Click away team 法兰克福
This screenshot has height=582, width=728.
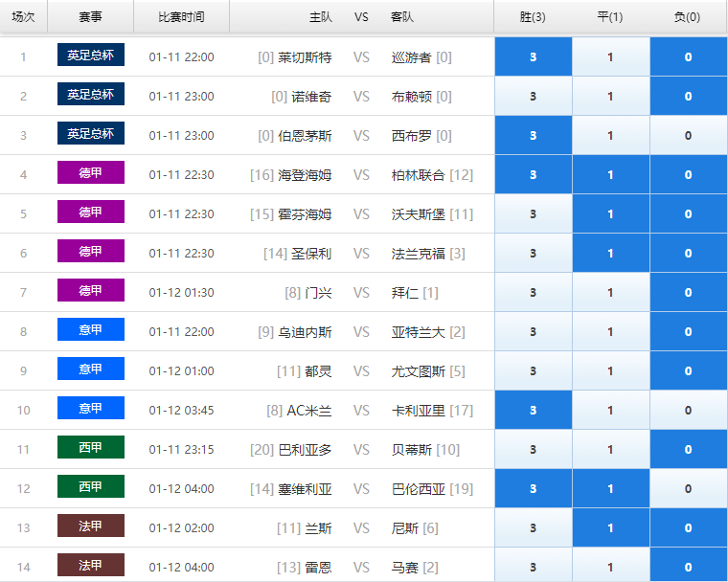(419, 254)
